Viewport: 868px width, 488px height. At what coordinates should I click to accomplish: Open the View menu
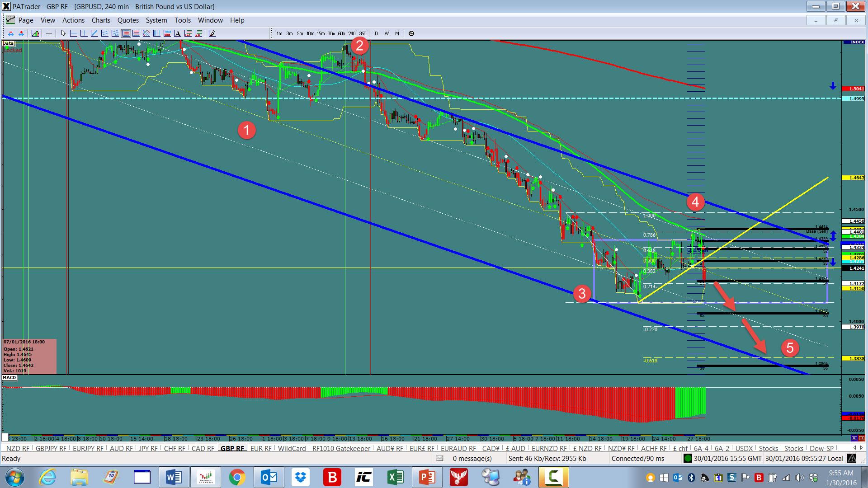coord(48,20)
